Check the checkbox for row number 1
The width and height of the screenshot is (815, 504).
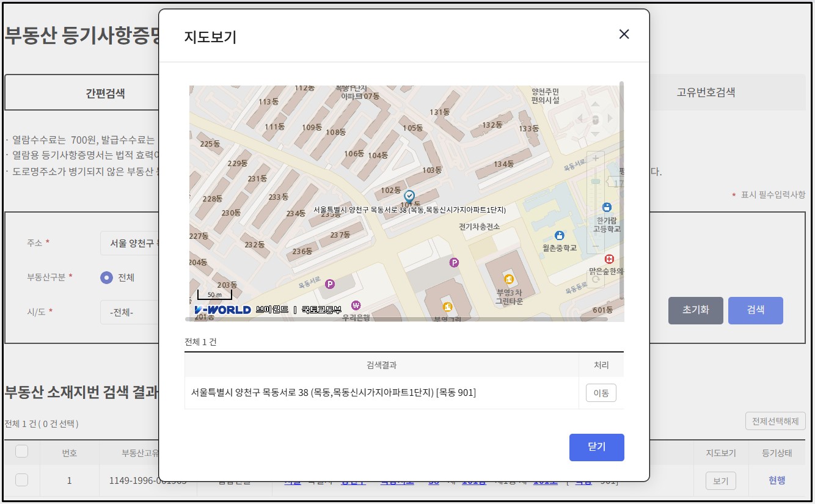(23, 480)
